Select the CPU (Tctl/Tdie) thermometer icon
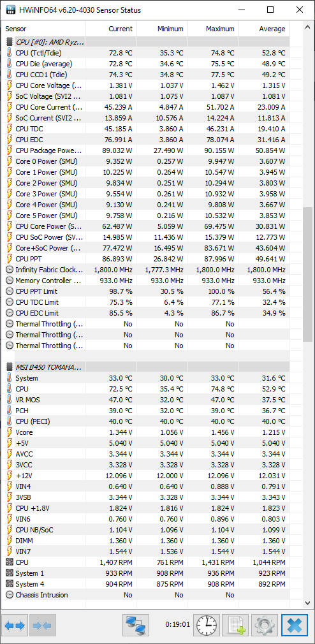 (10, 52)
